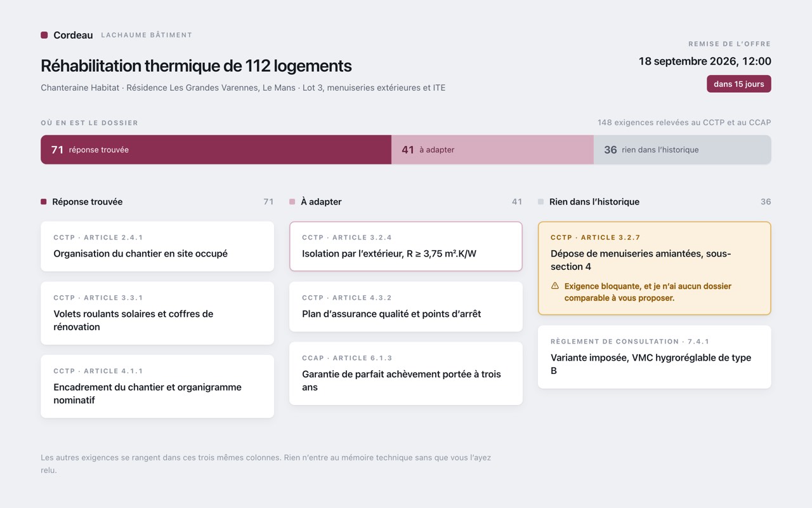
Task: Click the "REMISE DE L'OFFRE" label
Action: click(730, 44)
